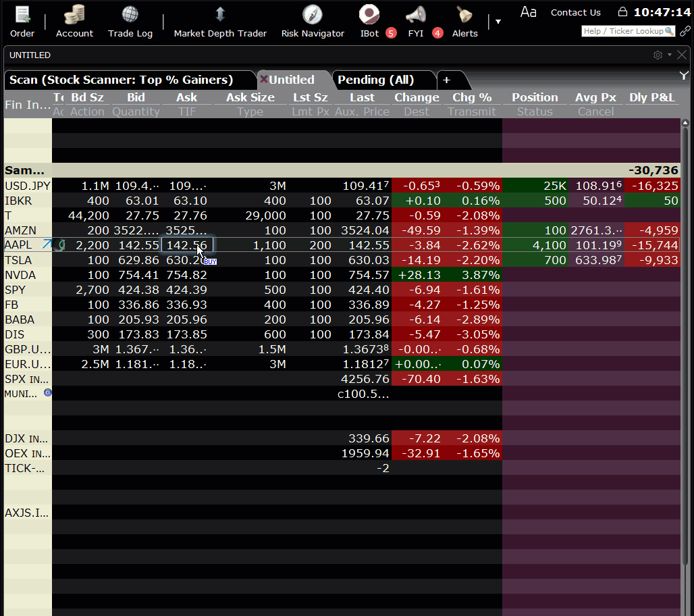Sort by the Bid column header
694x616 pixels.
(136, 97)
